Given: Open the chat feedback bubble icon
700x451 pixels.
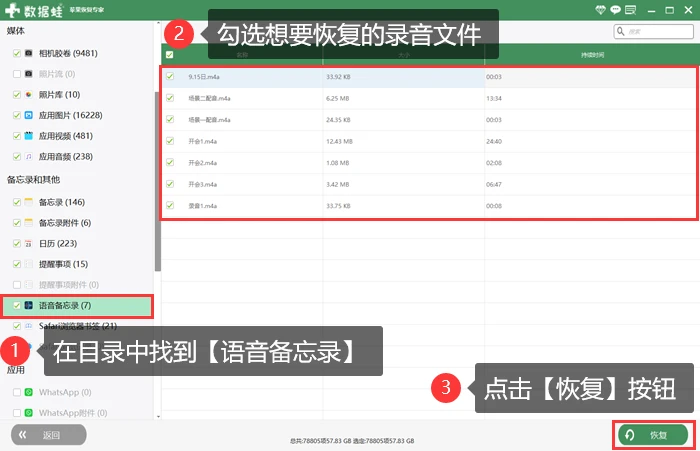Looking at the screenshot, I should tap(615, 9).
